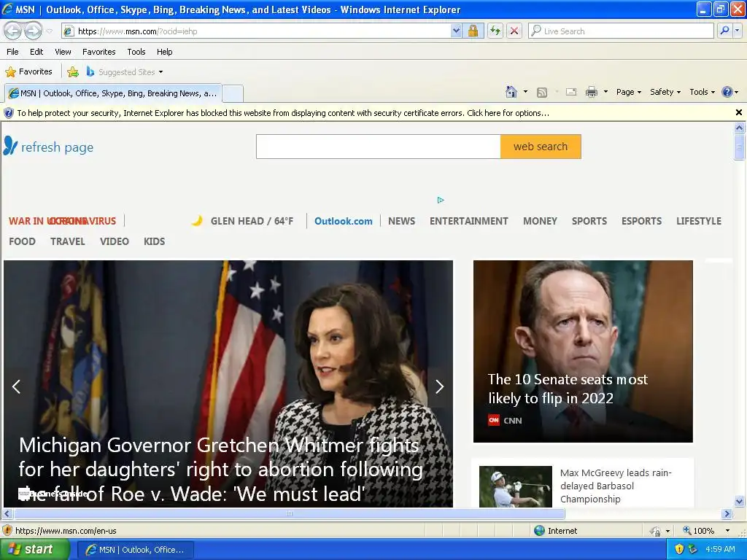Screen dimensions: 747x560
Task: Go to the VIDEO section
Action: (115, 241)
